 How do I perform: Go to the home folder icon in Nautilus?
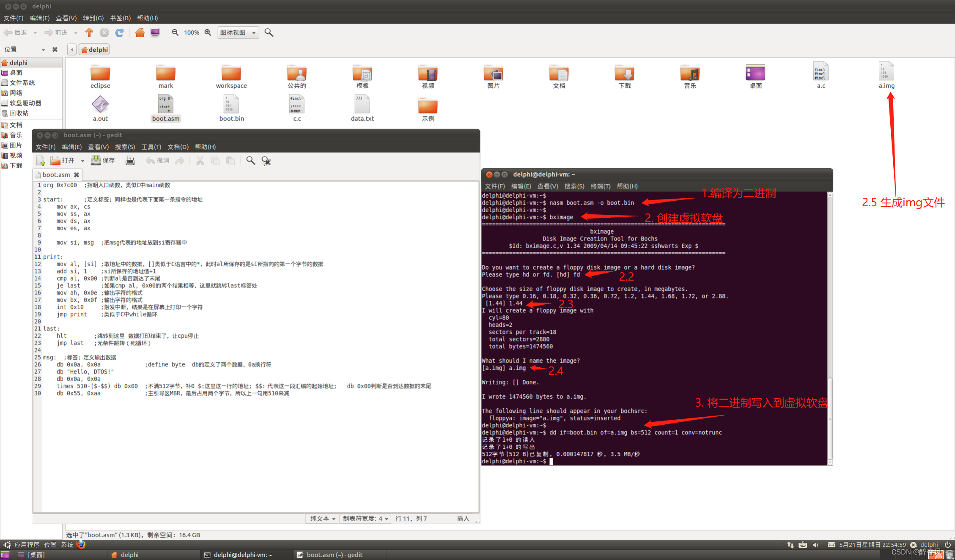(140, 33)
